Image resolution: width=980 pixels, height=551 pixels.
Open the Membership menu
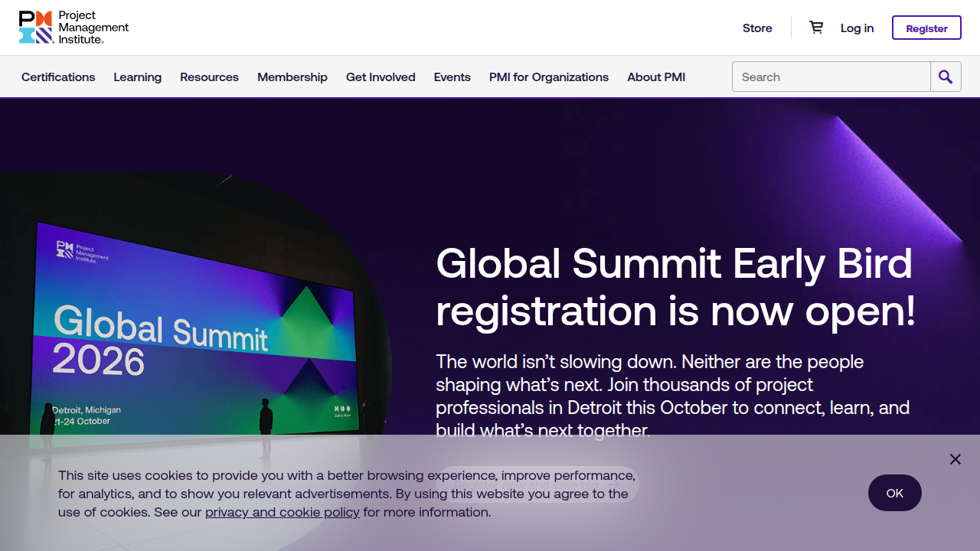coord(292,77)
